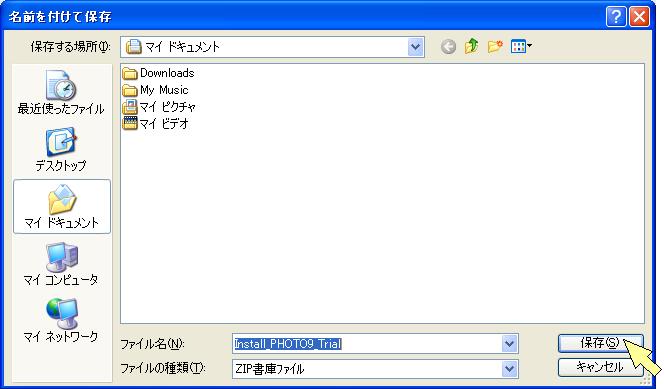This screenshot has width=664, height=389.
Task: Select the マイ ピクチャ folder
Action: coord(159,107)
